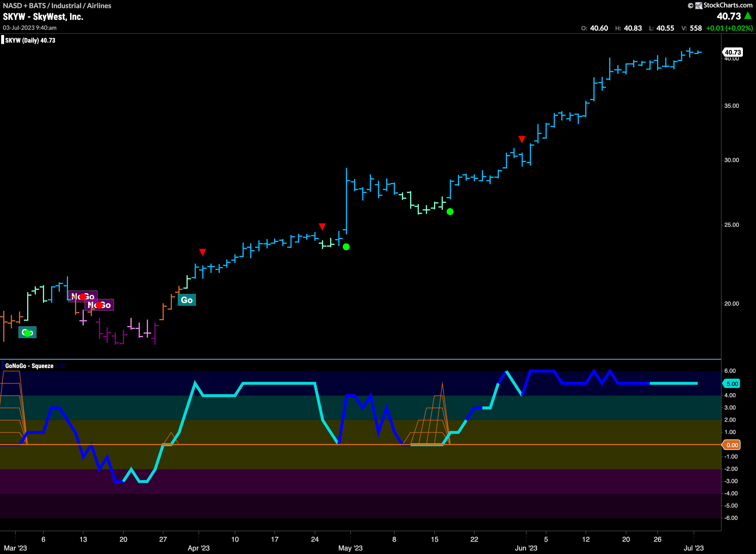
Task: Click the green circle below the May '23 bars
Action: pyautogui.click(x=346, y=247)
